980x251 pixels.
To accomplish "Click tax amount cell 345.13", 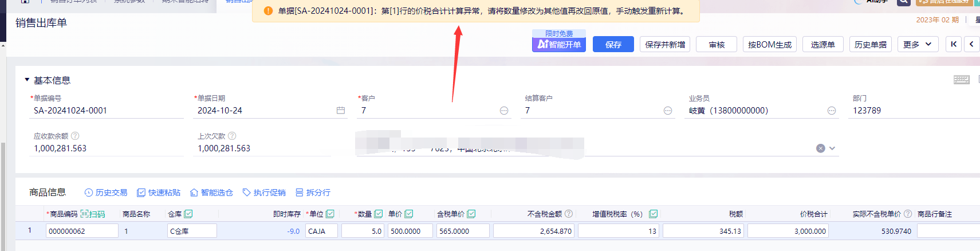I will click(703, 231).
